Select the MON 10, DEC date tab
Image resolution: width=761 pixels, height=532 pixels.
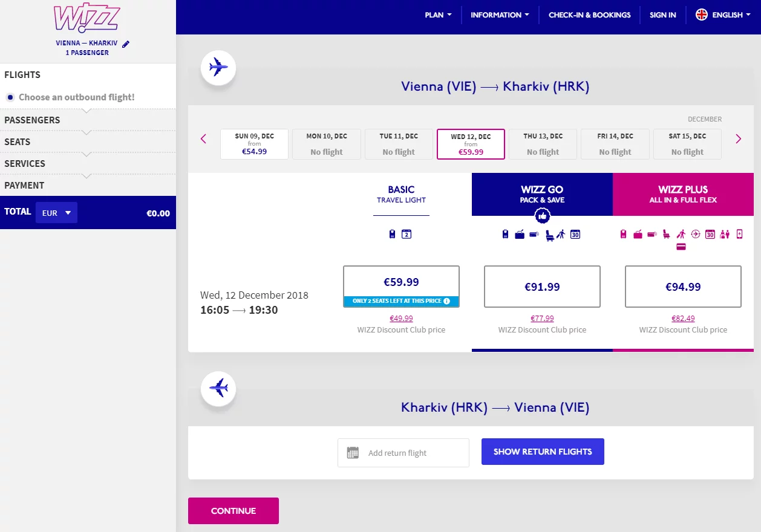pyautogui.click(x=327, y=144)
